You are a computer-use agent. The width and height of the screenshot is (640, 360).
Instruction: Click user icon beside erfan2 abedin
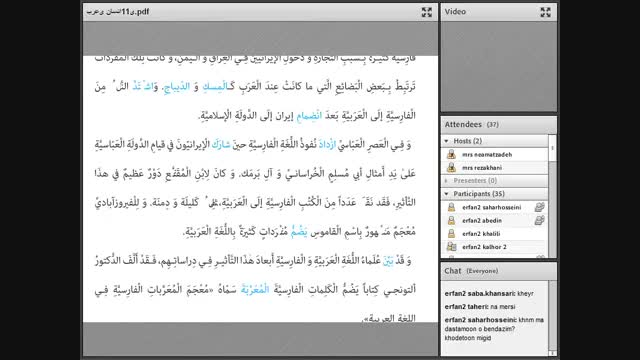pos(451,220)
